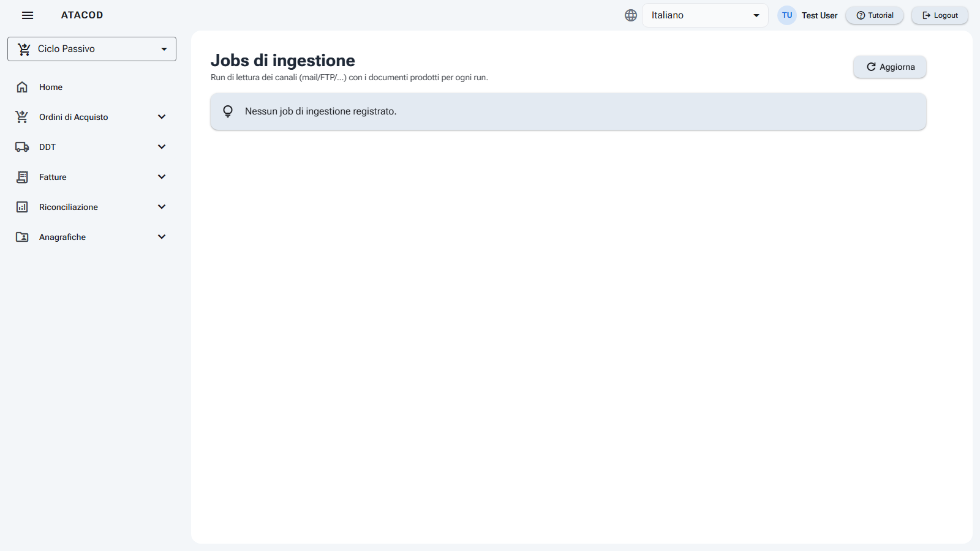Select DDT menu item
Image resolution: width=980 pixels, height=551 pixels.
coord(92,147)
